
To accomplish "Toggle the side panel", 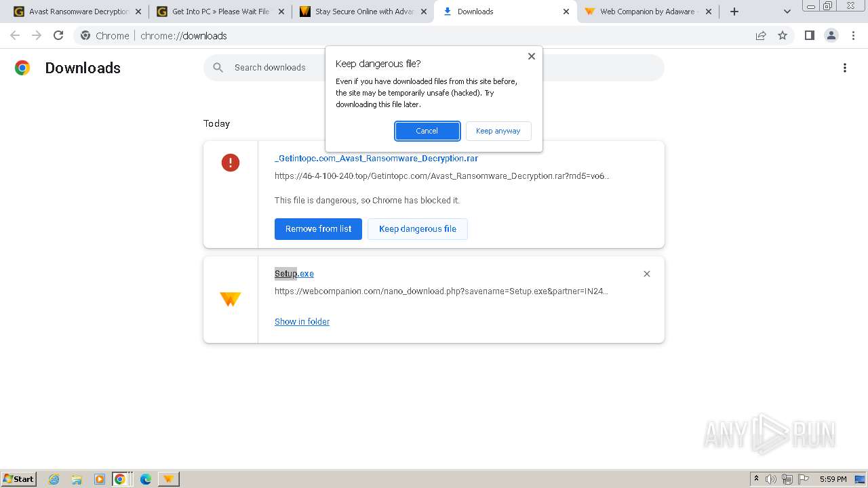I will [x=810, y=35].
